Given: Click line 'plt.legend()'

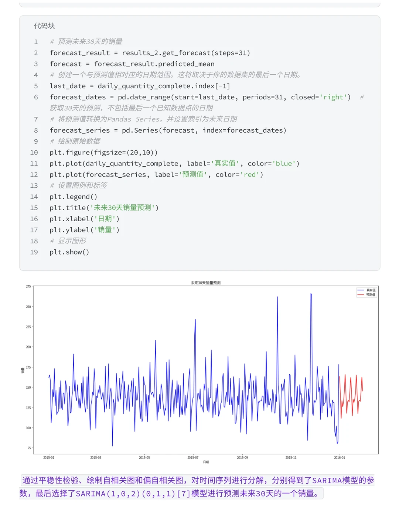Looking at the screenshot, I should point(74,197).
